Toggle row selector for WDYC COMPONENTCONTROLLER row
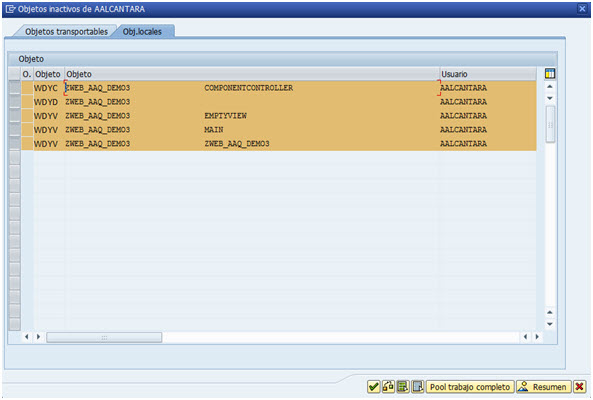Viewport: 593px width, 400px height. click(x=15, y=88)
